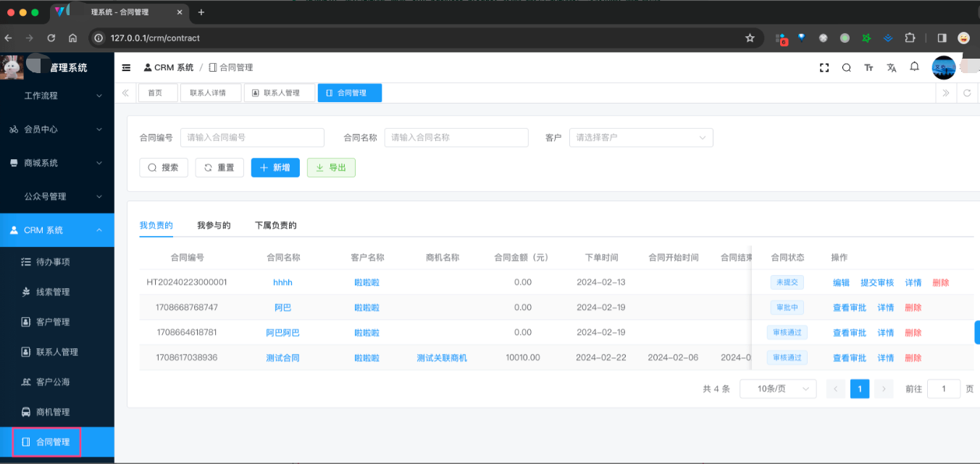
Task: Click 查看审批 in 阿巴 row
Action: click(x=850, y=308)
